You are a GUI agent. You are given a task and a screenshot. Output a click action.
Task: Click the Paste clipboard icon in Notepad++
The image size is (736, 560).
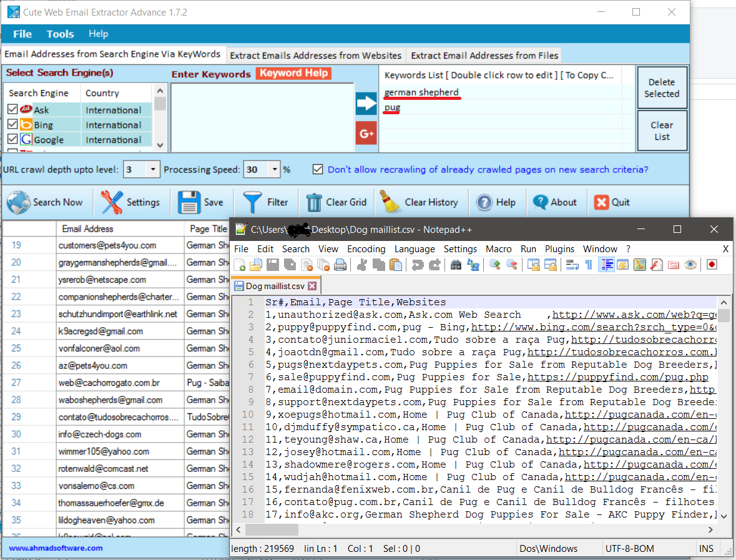click(x=396, y=265)
